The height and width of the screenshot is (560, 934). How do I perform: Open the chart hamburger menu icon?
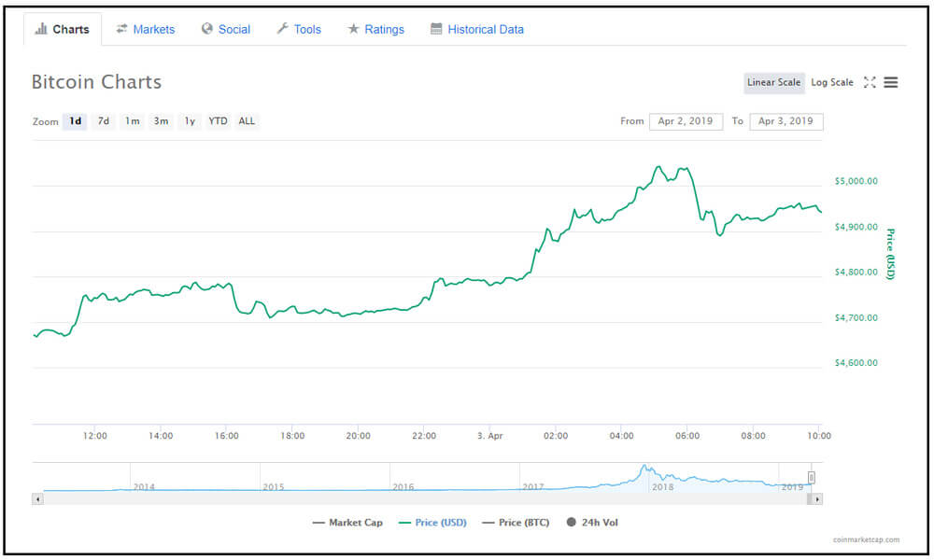(891, 82)
